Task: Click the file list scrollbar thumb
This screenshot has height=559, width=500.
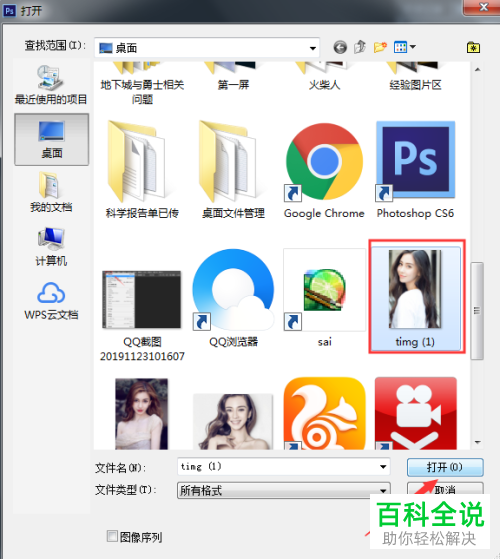Action: [477, 311]
